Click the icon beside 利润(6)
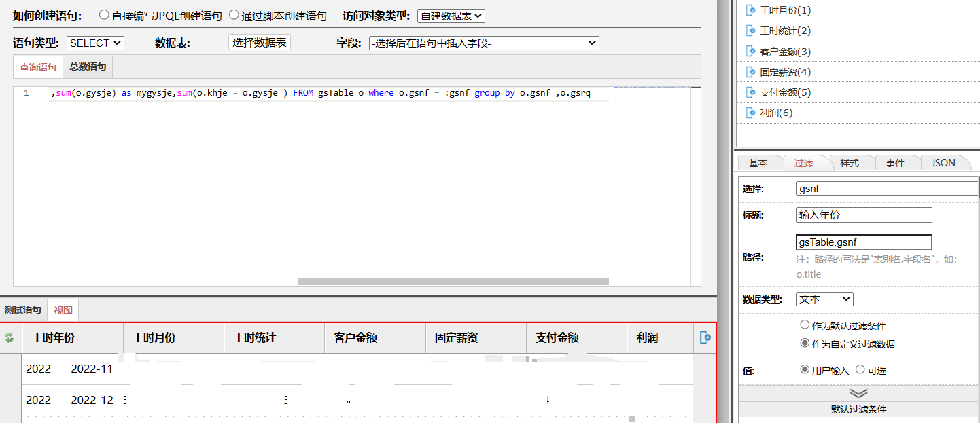The width and height of the screenshot is (980, 423). 751,112
